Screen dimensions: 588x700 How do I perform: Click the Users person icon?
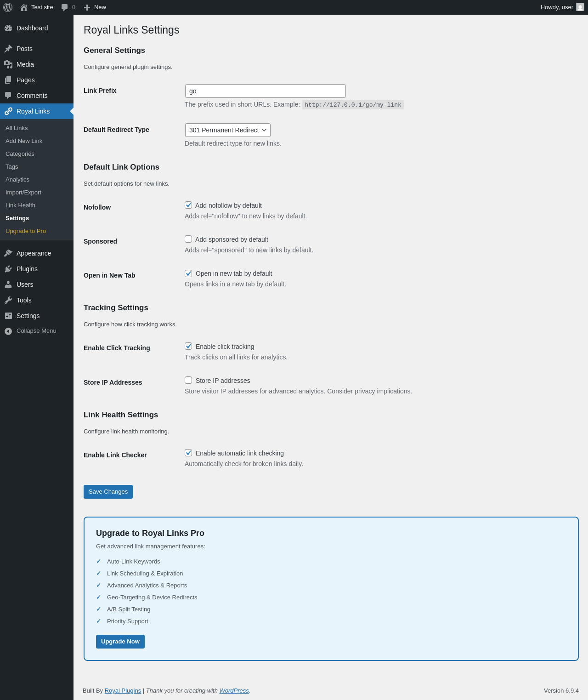[x=8, y=285]
